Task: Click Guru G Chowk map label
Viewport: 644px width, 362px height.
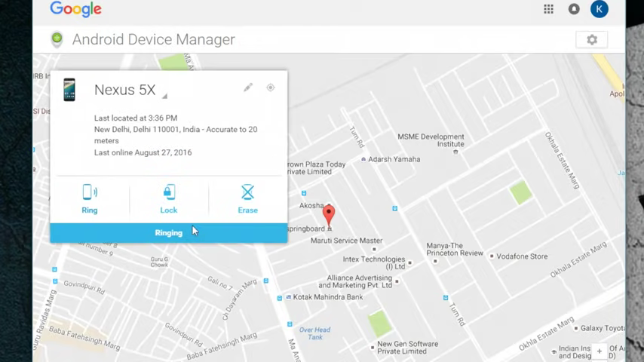Action: [159, 262]
